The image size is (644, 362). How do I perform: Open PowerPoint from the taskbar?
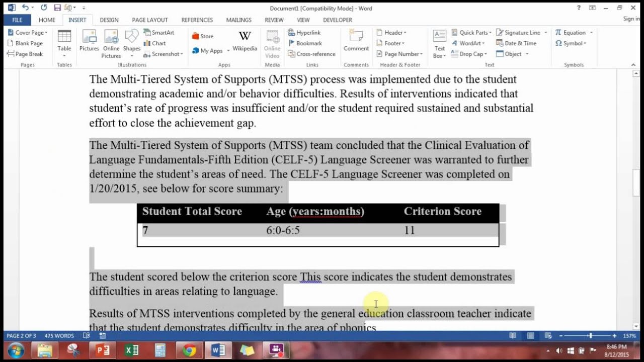click(103, 350)
